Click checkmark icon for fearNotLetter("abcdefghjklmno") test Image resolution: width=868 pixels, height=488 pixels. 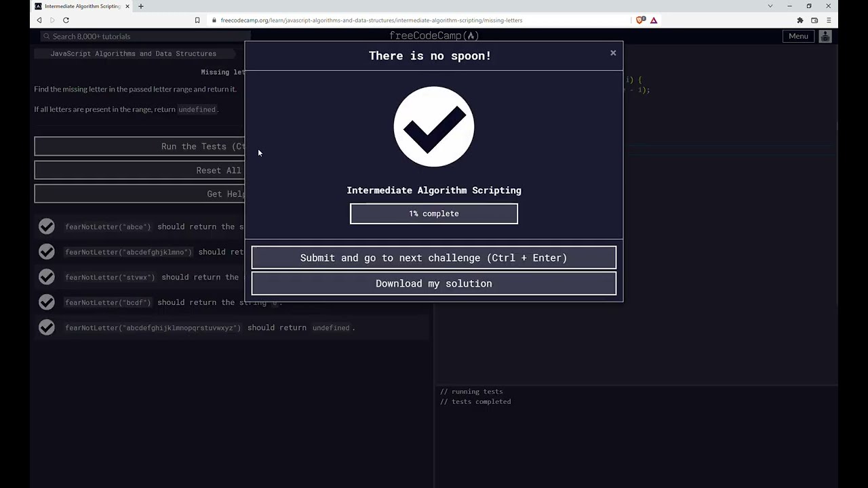(x=46, y=251)
